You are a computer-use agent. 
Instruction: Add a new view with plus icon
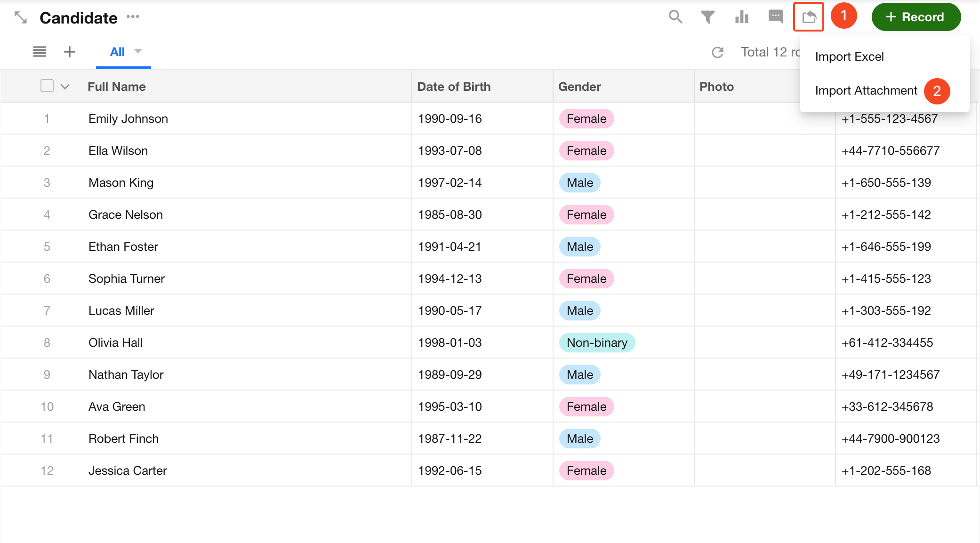70,52
